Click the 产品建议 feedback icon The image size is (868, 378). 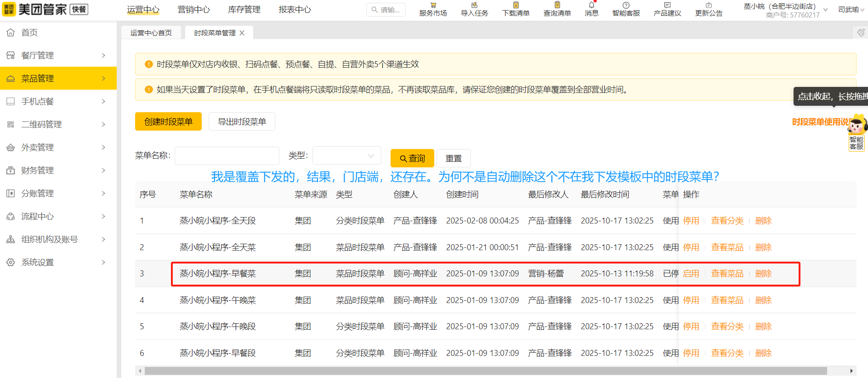pos(667,6)
